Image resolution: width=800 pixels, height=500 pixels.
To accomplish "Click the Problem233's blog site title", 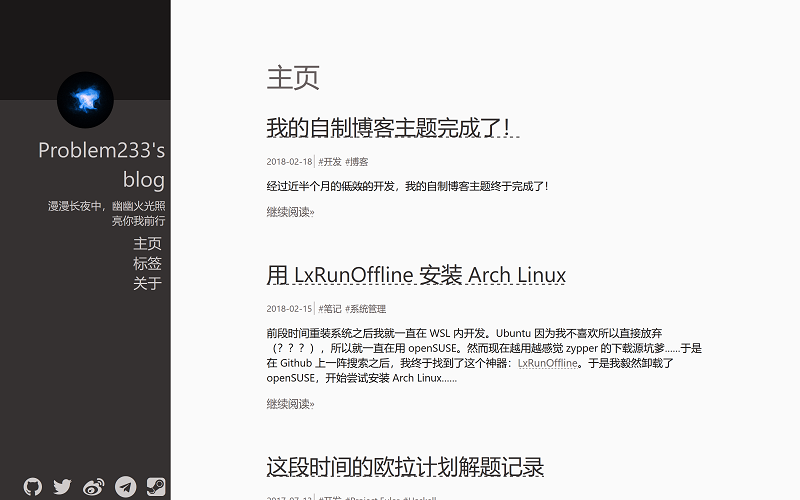I will tap(102, 165).
